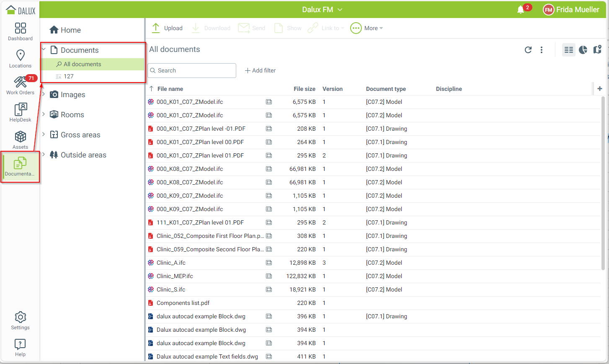Open Work Orders in the sidebar
Viewport: 609px width, 364px height.
pyautogui.click(x=20, y=85)
